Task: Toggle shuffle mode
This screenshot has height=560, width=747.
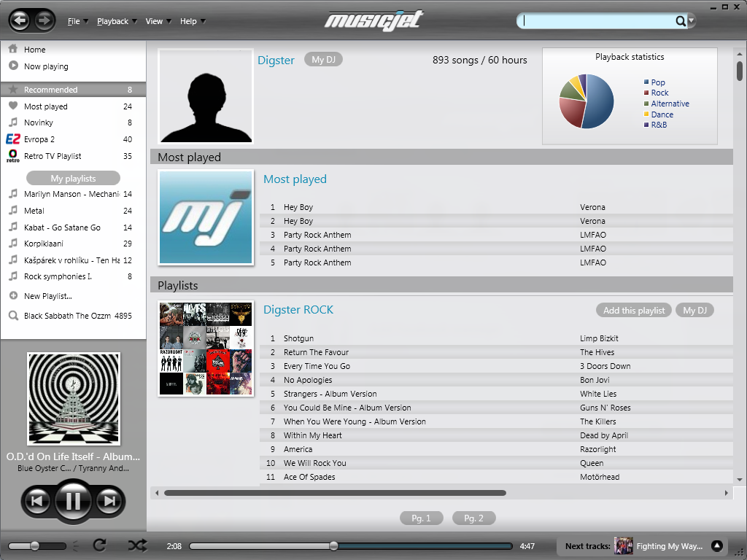Action: click(x=138, y=545)
